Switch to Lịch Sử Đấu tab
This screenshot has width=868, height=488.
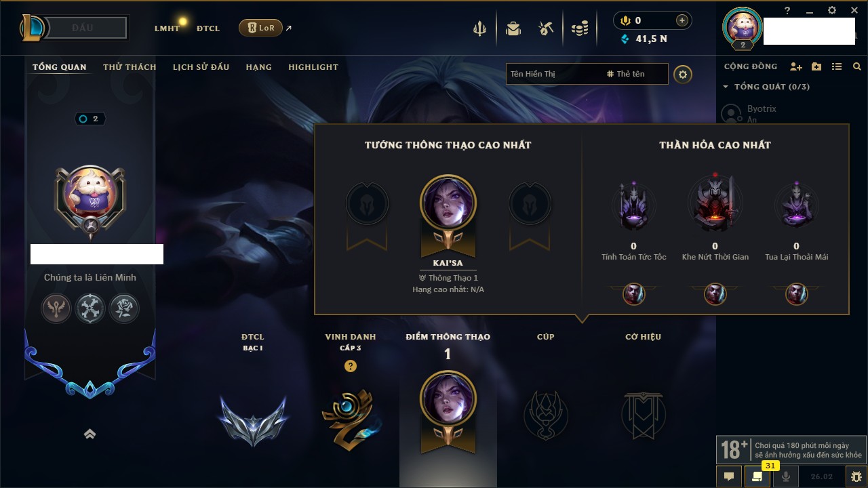[x=201, y=67]
